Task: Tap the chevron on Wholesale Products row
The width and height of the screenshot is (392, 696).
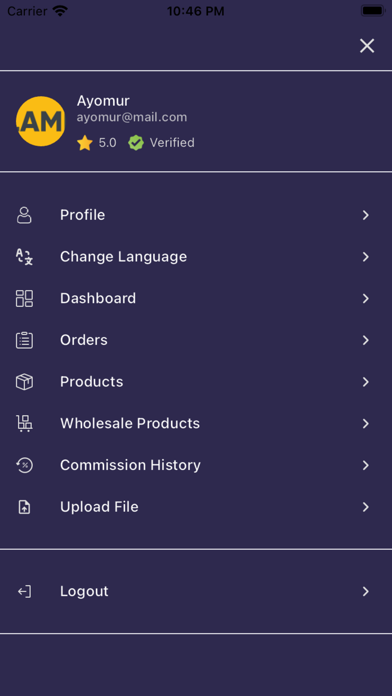Action: click(366, 424)
